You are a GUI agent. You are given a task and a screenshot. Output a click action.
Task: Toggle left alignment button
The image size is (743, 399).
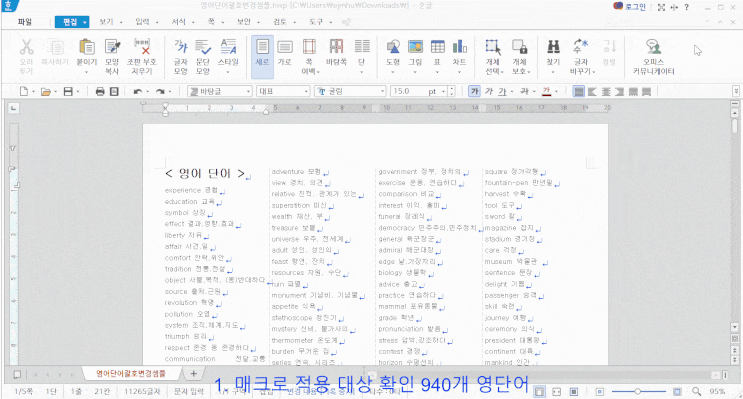(592, 91)
